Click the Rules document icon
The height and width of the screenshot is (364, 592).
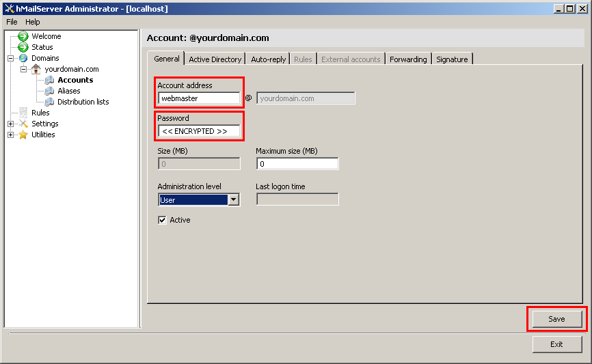click(23, 113)
